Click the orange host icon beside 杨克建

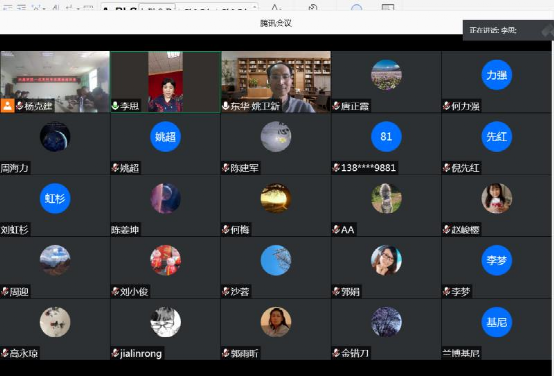coord(7,106)
